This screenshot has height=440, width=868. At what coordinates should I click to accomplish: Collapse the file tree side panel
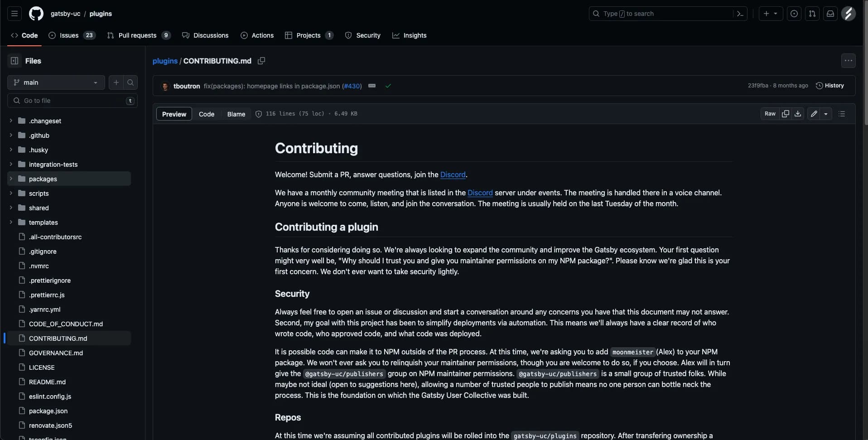(14, 61)
